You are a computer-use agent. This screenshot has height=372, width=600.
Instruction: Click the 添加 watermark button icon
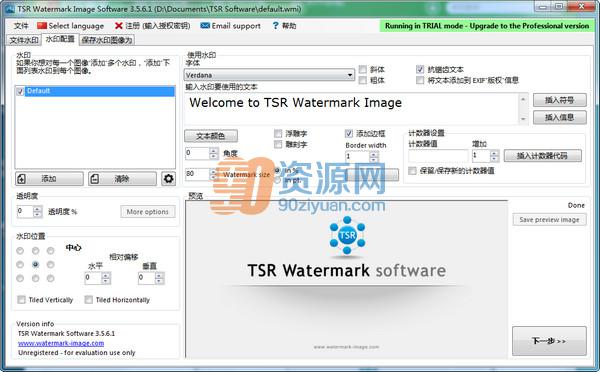coord(22,179)
